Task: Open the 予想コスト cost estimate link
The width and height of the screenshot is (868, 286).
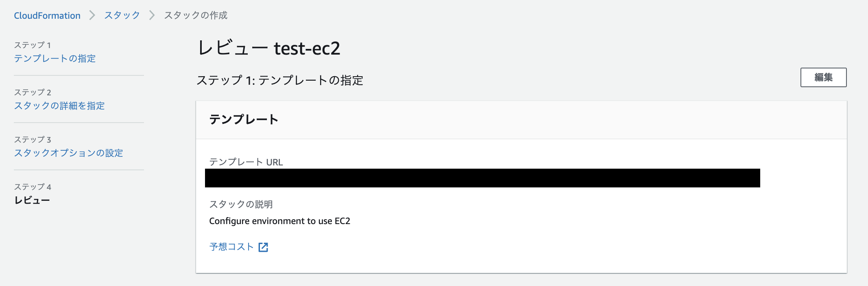Action: point(231,247)
